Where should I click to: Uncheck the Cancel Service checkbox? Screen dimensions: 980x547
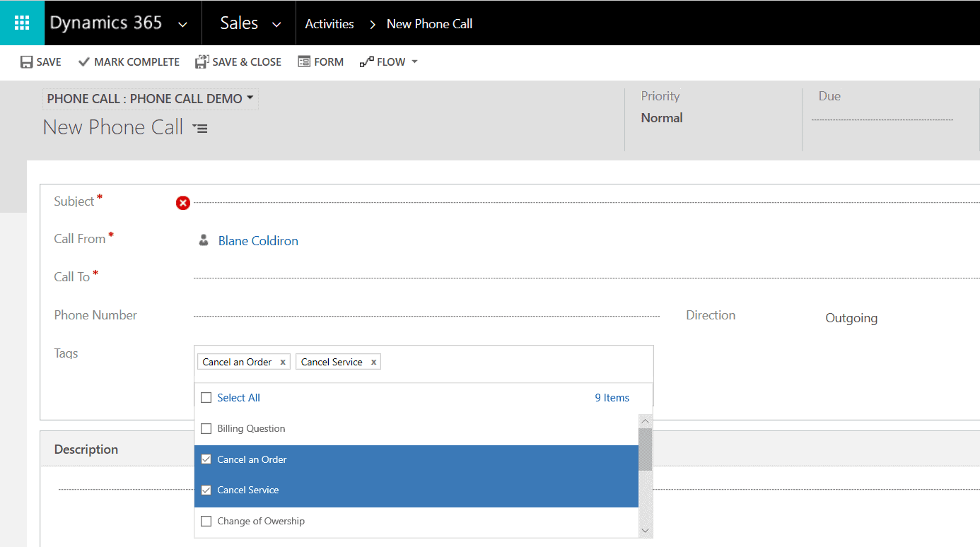[206, 490]
